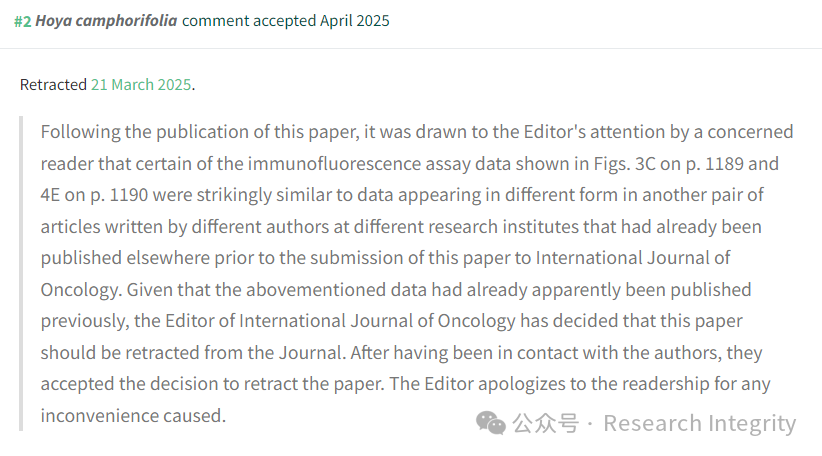Screen dimensions: 822x456
Task: Click the #2 comment anchor link
Action: point(23,21)
